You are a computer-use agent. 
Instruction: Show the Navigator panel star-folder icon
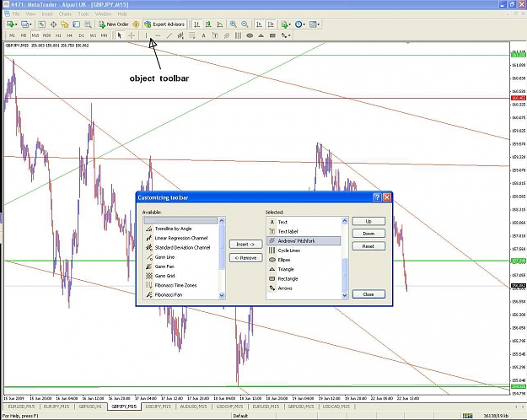coord(65,24)
